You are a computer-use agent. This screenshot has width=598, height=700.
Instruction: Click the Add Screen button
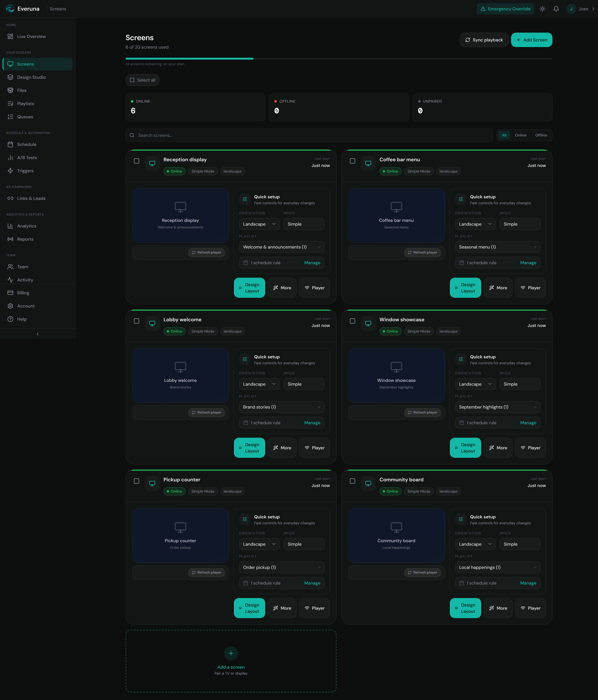click(531, 40)
